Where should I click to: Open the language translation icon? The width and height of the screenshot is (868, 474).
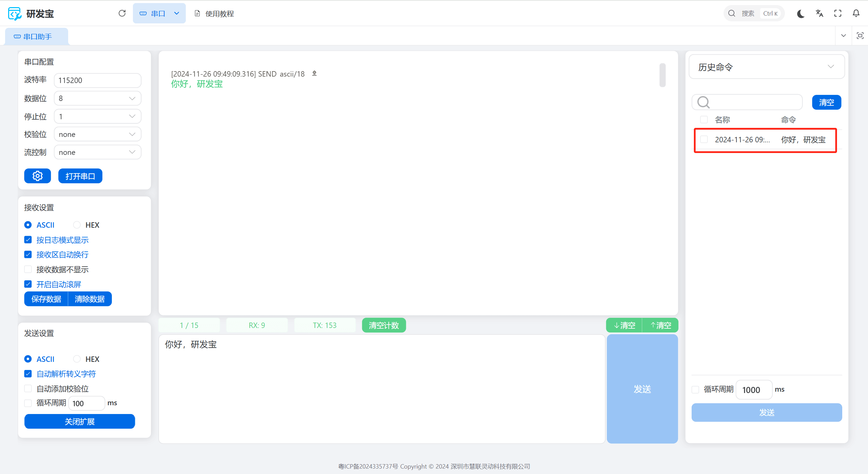pos(820,14)
